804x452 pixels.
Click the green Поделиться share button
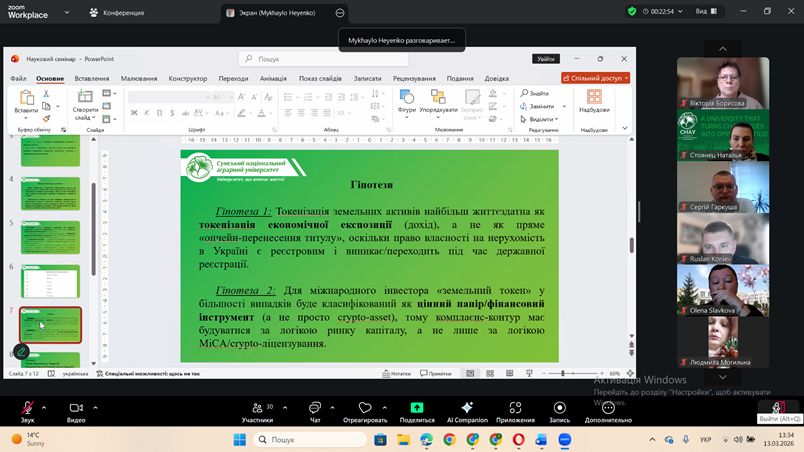point(417,408)
